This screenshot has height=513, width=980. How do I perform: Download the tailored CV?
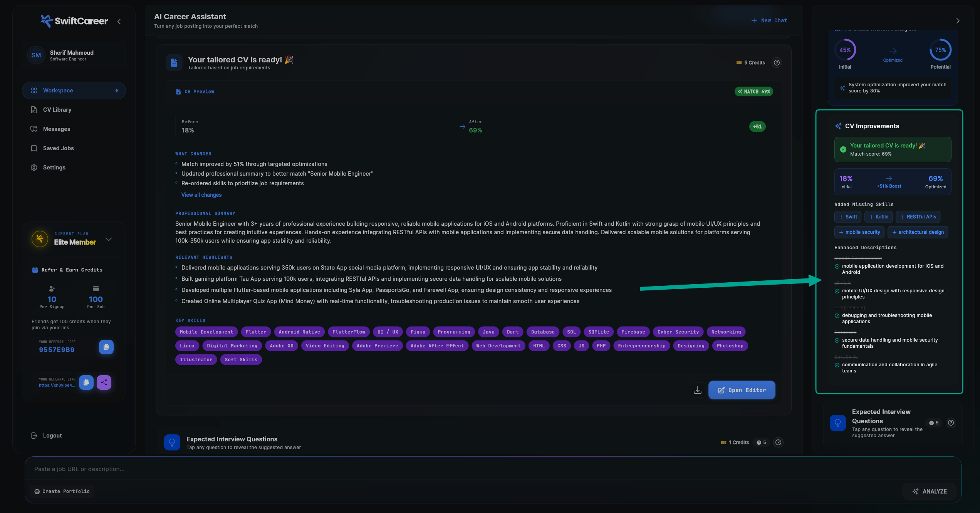[698, 390]
